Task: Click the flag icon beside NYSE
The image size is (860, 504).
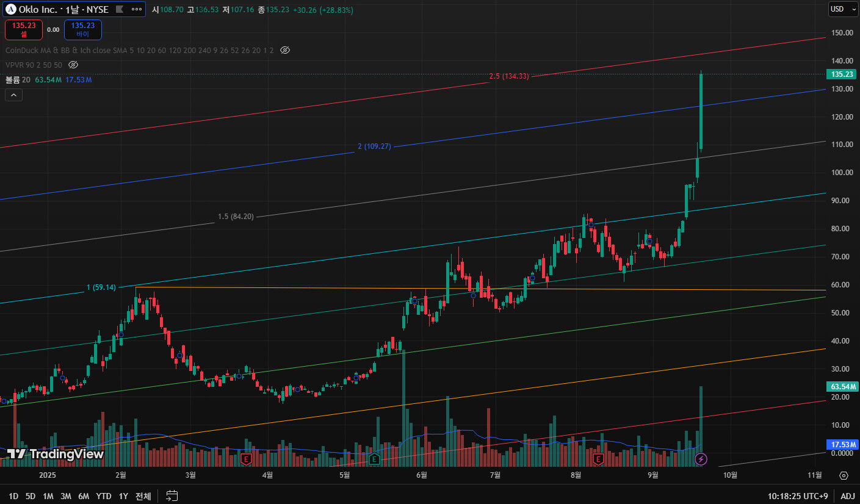Action: coord(119,9)
